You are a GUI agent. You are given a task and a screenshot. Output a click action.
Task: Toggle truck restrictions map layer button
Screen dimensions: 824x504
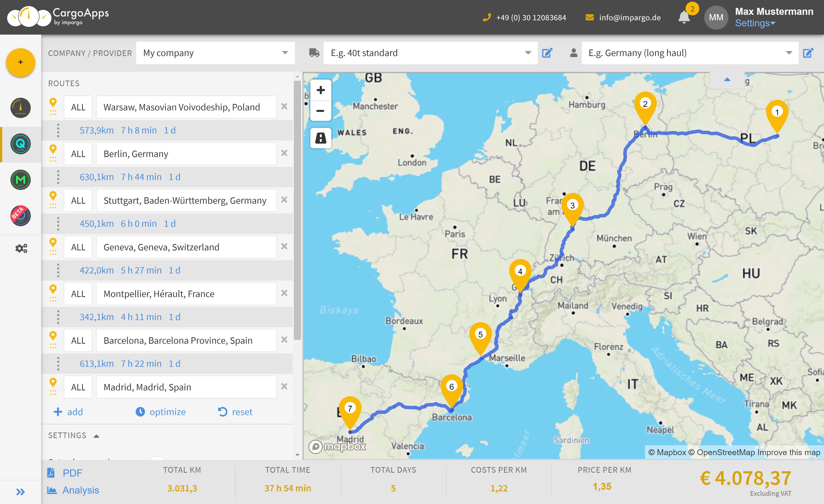(x=320, y=138)
